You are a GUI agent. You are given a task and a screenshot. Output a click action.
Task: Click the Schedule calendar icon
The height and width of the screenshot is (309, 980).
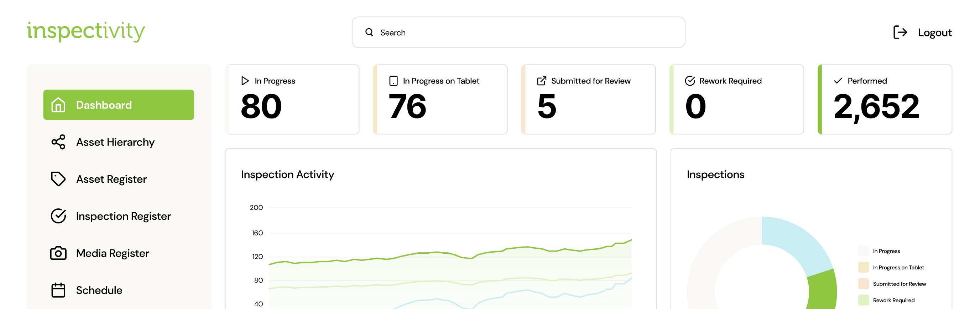[58, 290]
